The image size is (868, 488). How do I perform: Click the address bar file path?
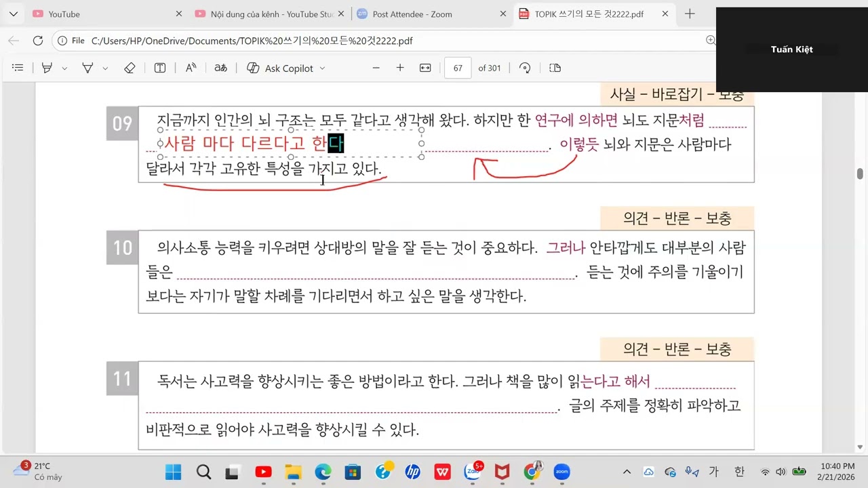(252, 41)
